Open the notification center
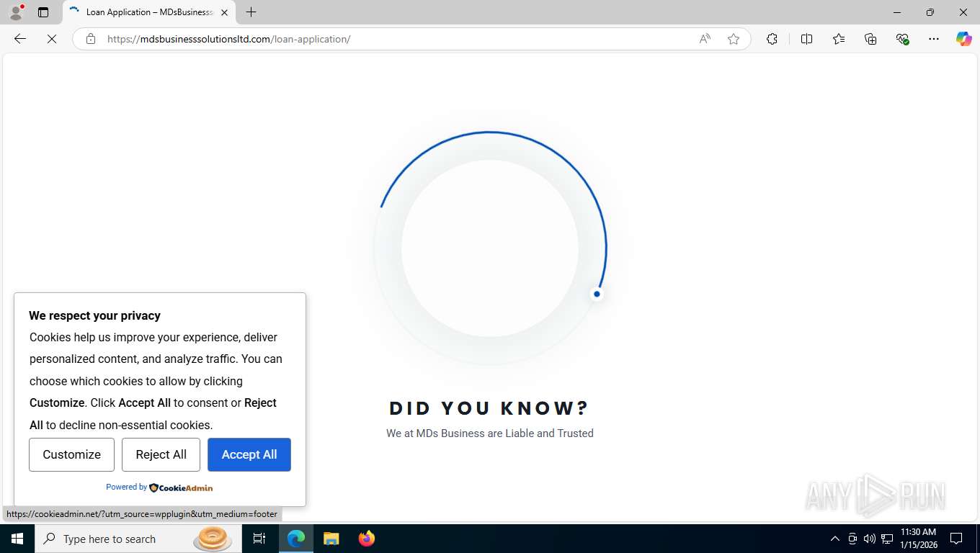The width and height of the screenshot is (980, 553). 956,539
